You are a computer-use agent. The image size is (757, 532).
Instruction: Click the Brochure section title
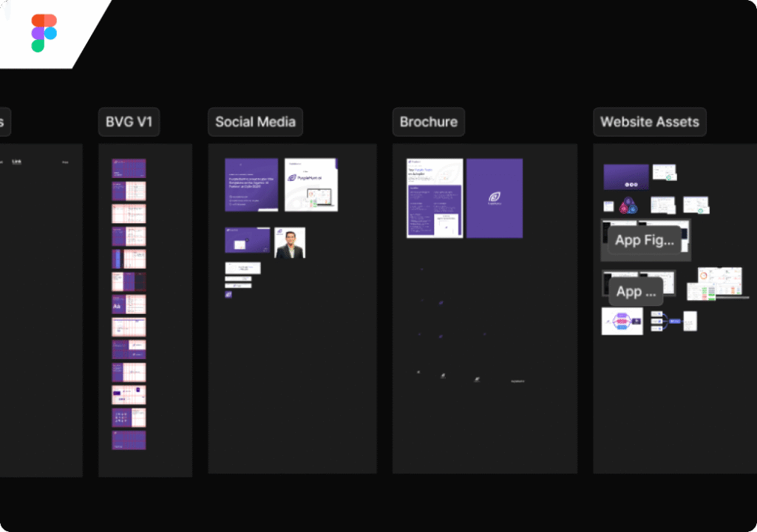[x=428, y=122]
